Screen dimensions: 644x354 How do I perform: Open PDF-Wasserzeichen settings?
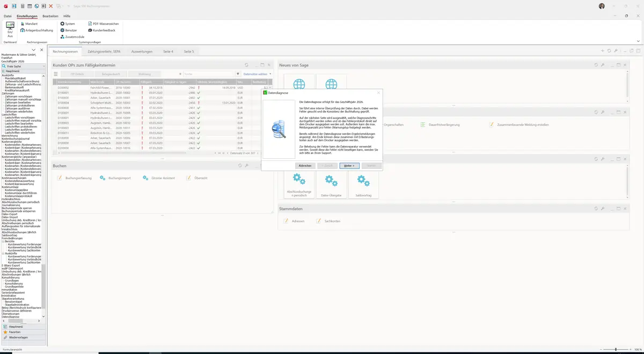click(x=104, y=24)
